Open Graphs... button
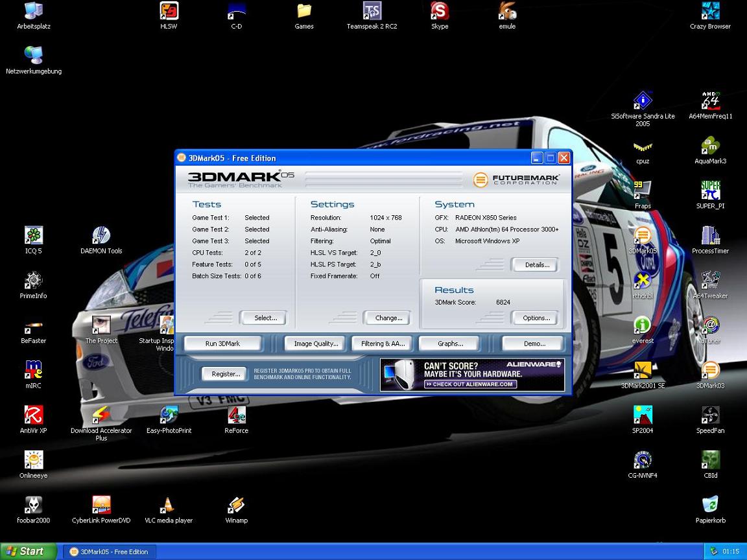Viewport: 747px width, 560px height. 450,344
